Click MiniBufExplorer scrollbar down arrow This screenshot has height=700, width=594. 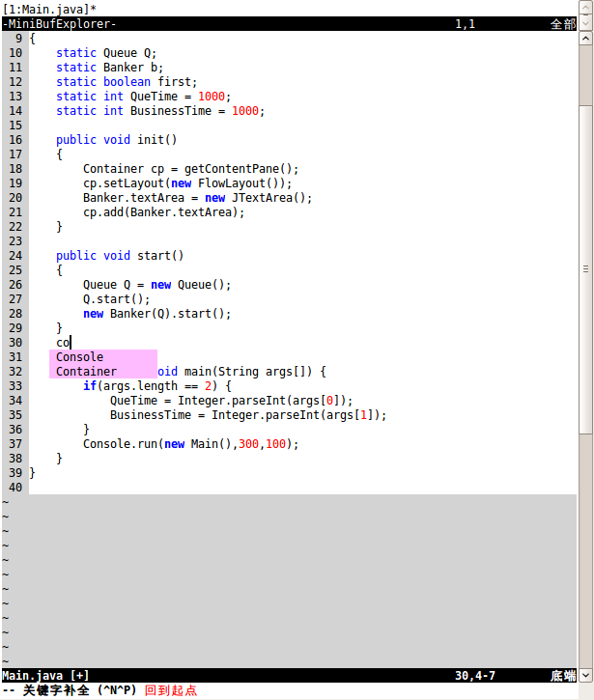tap(585, 23)
